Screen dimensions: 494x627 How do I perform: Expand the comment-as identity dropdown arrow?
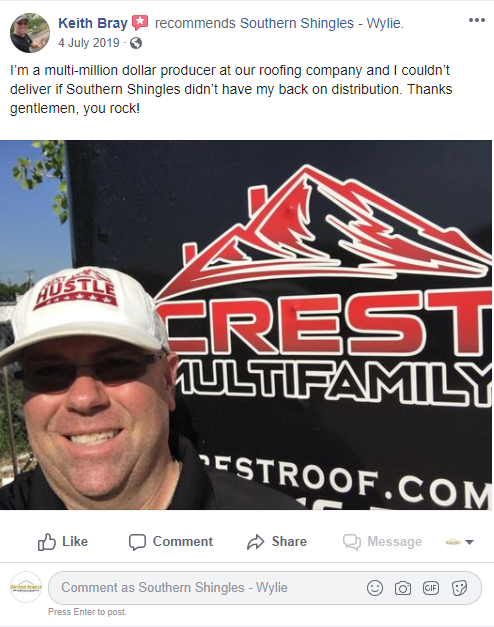coord(470,542)
